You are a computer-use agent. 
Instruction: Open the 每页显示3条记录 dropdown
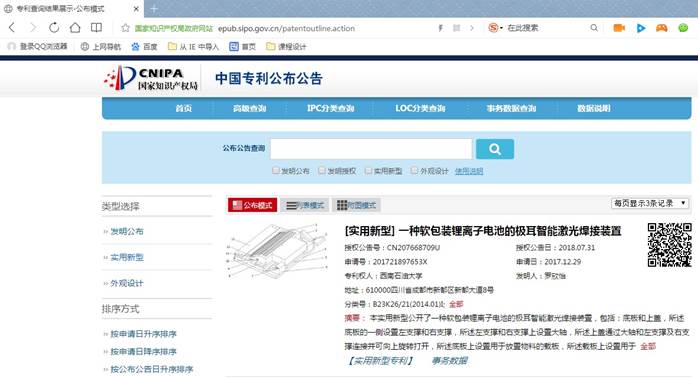pyautogui.click(x=649, y=203)
